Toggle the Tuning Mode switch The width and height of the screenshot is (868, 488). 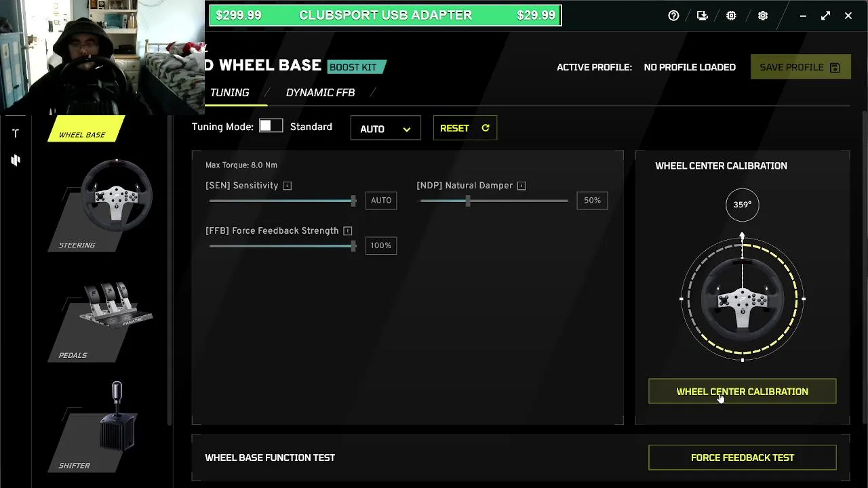271,126
